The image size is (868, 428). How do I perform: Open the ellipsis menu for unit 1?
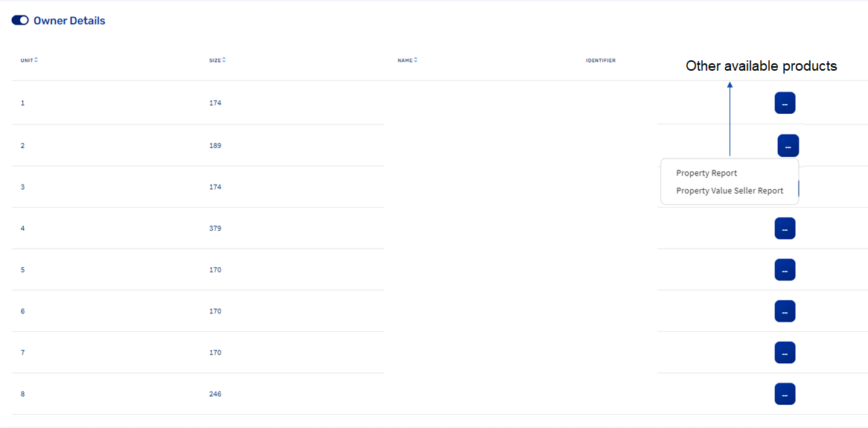click(x=785, y=103)
